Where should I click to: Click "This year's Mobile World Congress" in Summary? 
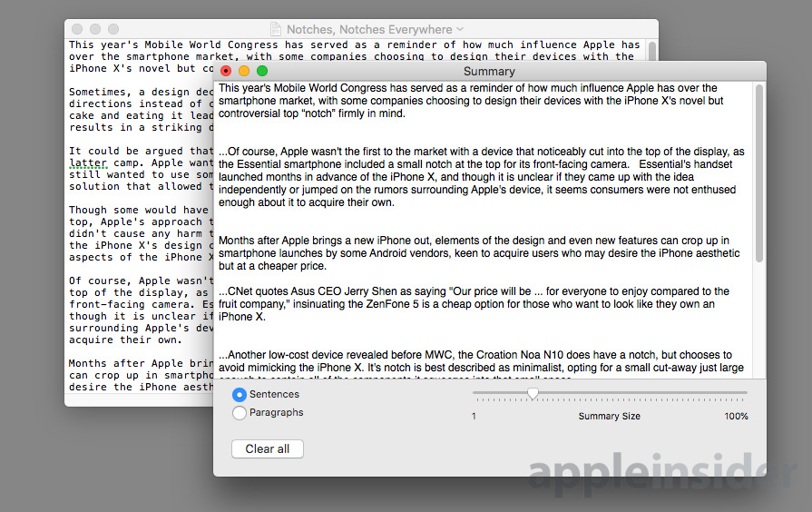[x=303, y=88]
